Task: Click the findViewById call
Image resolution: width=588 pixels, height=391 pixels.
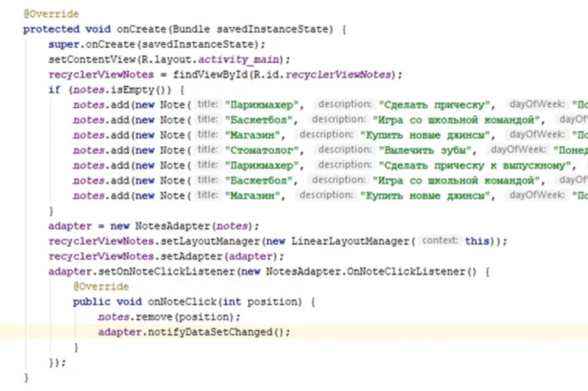Action: coord(210,74)
